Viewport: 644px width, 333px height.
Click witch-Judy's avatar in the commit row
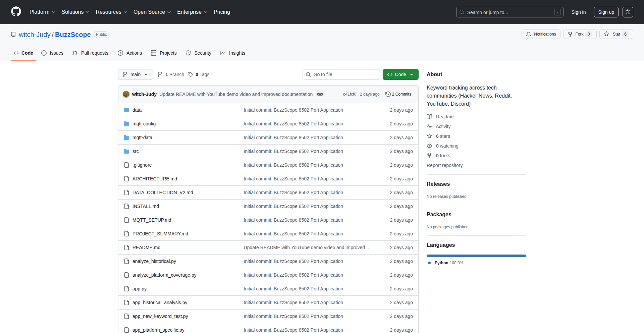(x=126, y=94)
